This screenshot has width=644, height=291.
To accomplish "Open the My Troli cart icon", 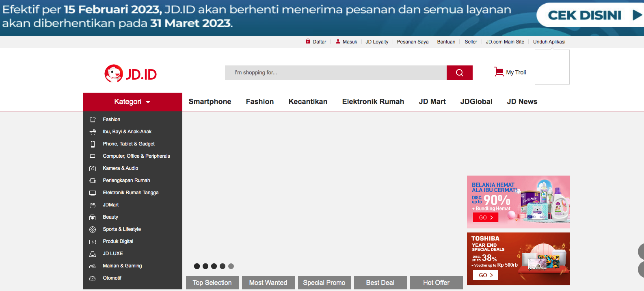I will 499,72.
